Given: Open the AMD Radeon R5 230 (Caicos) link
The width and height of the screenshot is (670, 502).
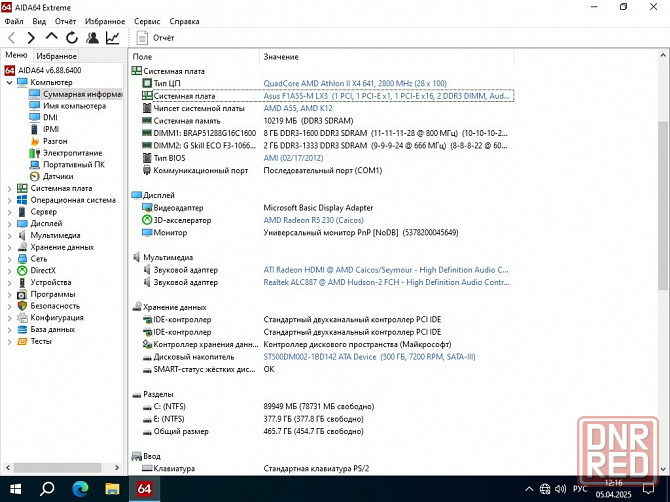Looking at the screenshot, I should tap(313, 220).
